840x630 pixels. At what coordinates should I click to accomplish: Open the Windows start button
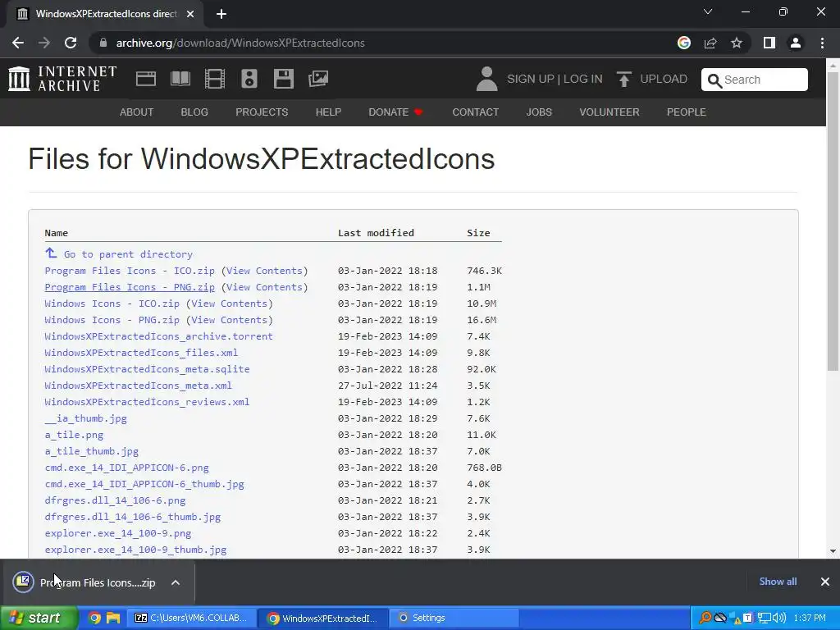coord(39,618)
